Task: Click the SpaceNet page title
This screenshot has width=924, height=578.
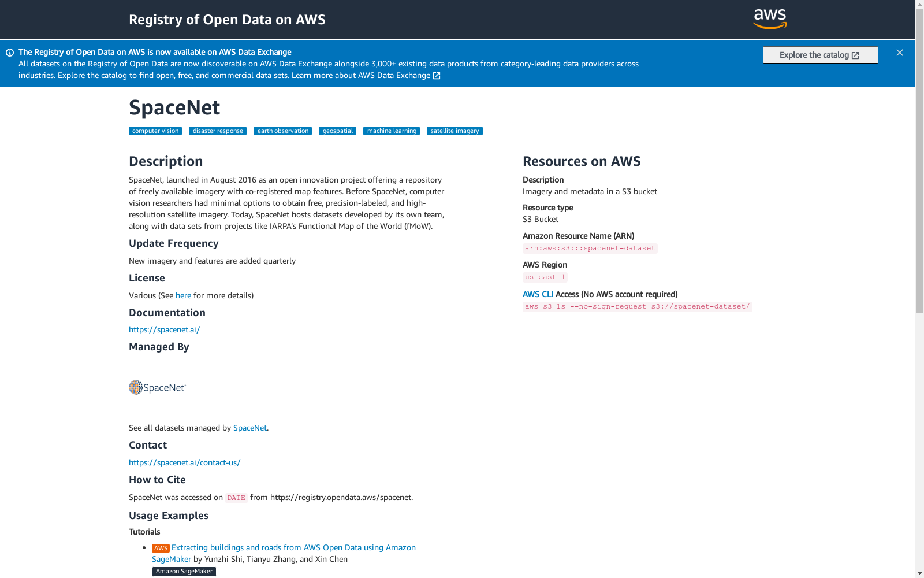Action: pos(174,108)
